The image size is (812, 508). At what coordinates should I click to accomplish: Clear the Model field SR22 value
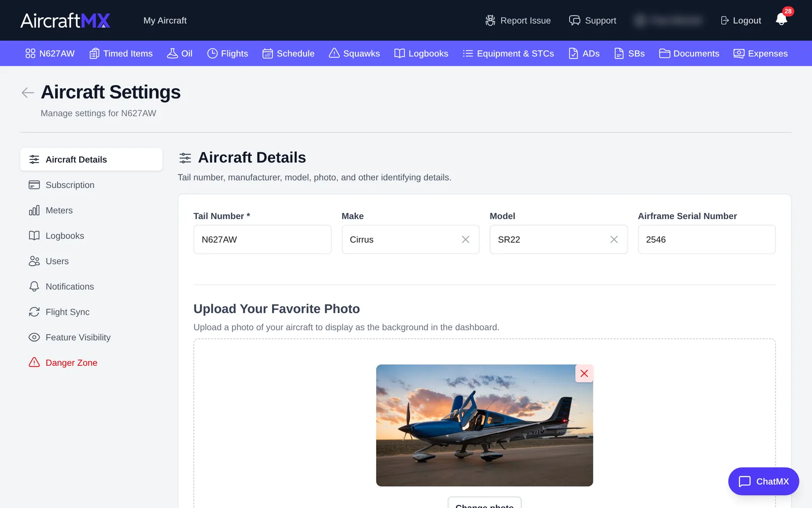click(614, 239)
